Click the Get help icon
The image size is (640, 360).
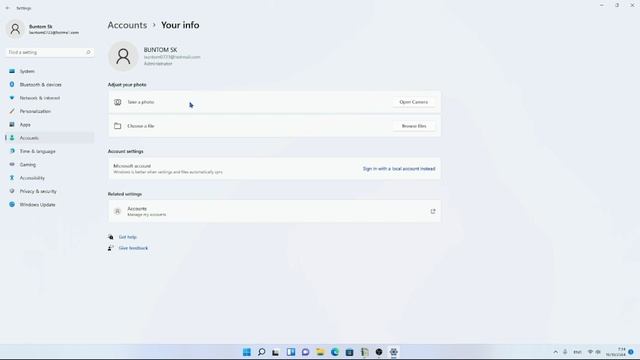tap(111, 237)
